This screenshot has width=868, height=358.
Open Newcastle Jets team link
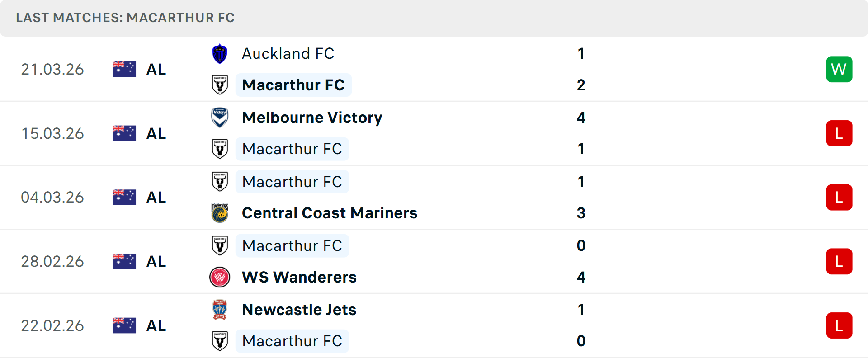coord(299,310)
